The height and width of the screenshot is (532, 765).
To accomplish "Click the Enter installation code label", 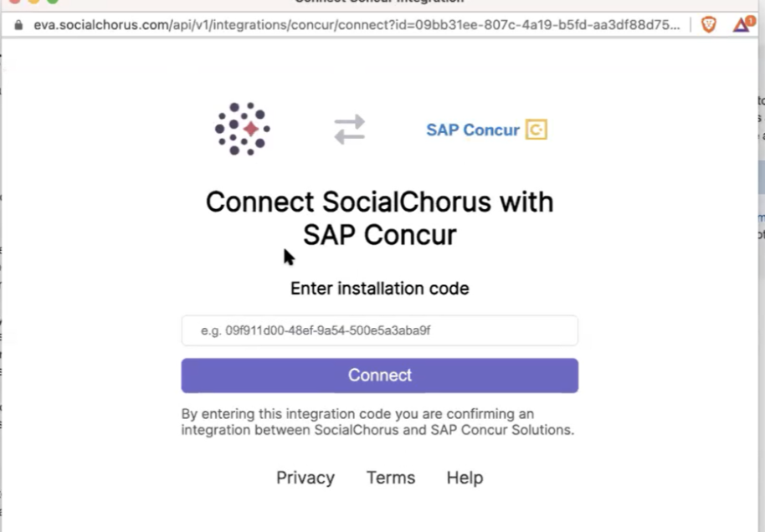I will (379, 288).
